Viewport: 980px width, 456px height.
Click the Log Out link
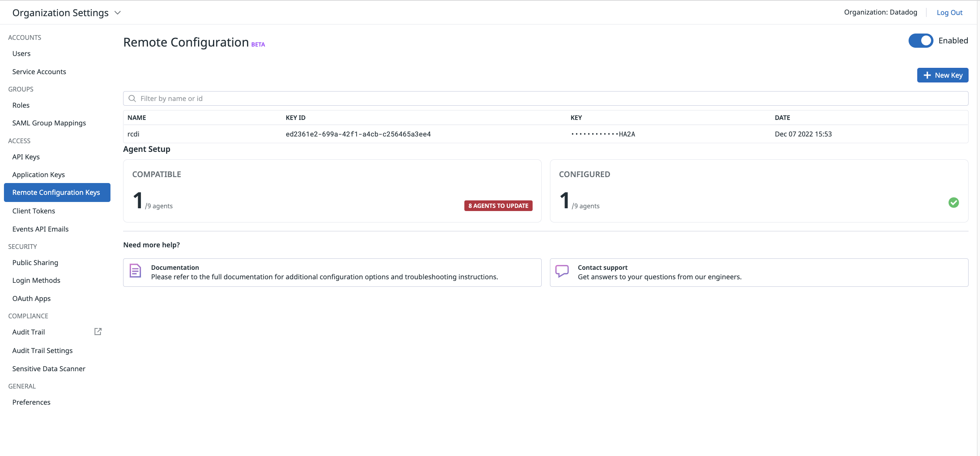(x=949, y=13)
